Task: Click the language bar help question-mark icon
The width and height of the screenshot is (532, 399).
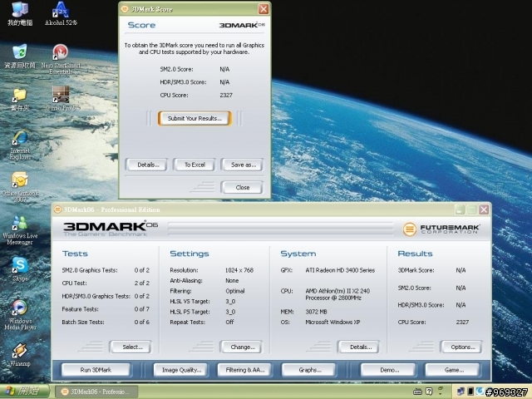Action: coord(429,392)
